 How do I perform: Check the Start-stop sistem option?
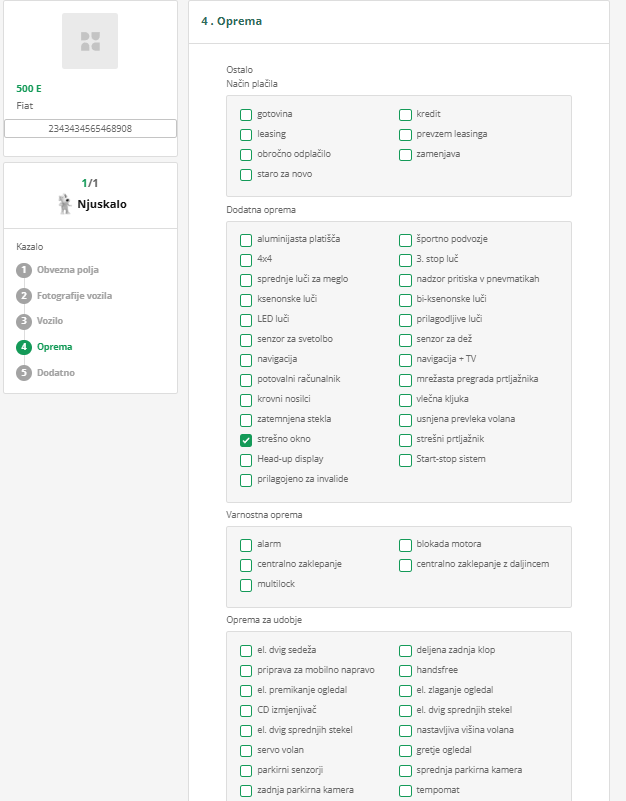[406, 460]
